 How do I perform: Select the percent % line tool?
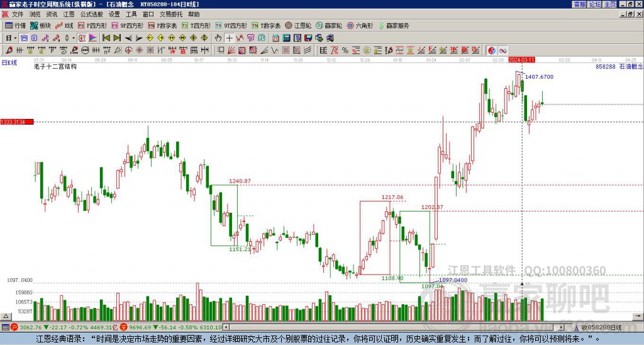[345, 50]
